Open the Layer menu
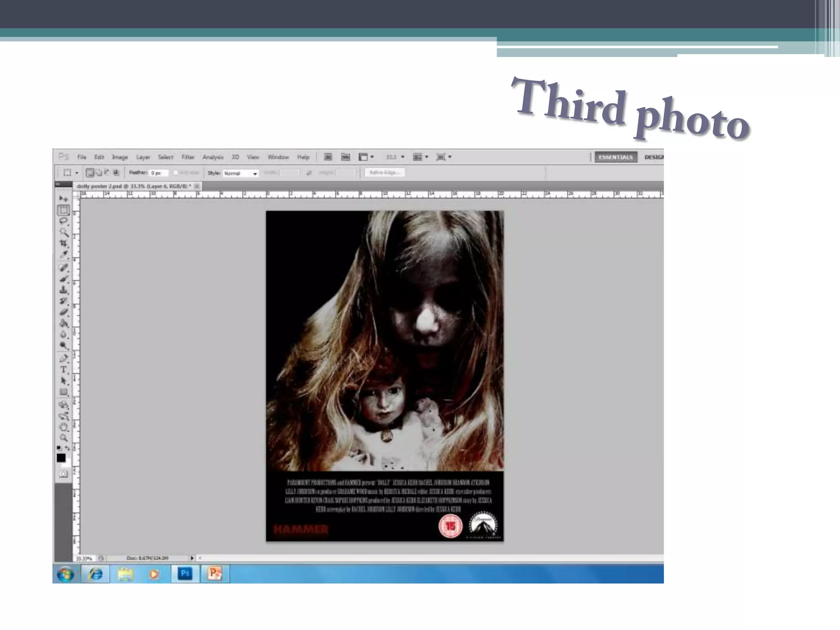 pyautogui.click(x=143, y=157)
